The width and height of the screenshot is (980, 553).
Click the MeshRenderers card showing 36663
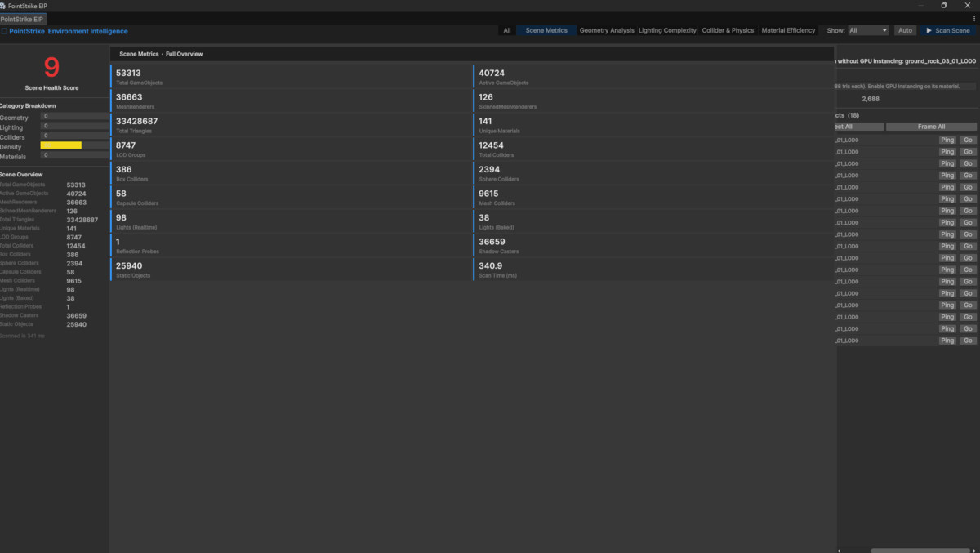[x=291, y=101]
